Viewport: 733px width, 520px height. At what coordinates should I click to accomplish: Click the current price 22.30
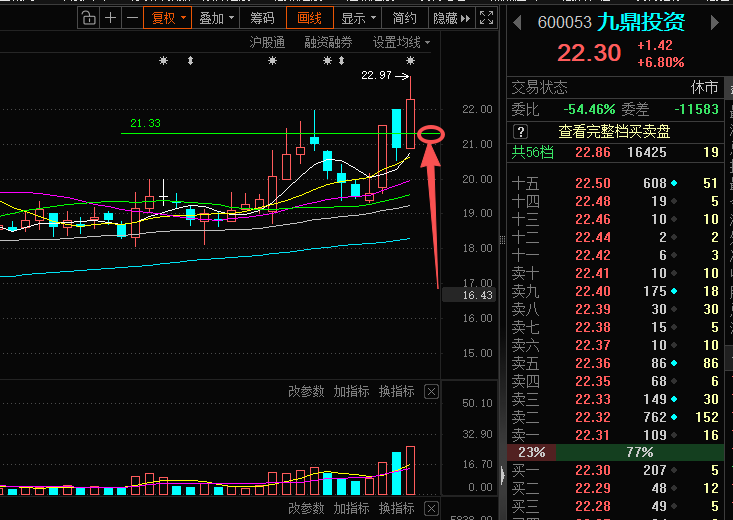589,53
